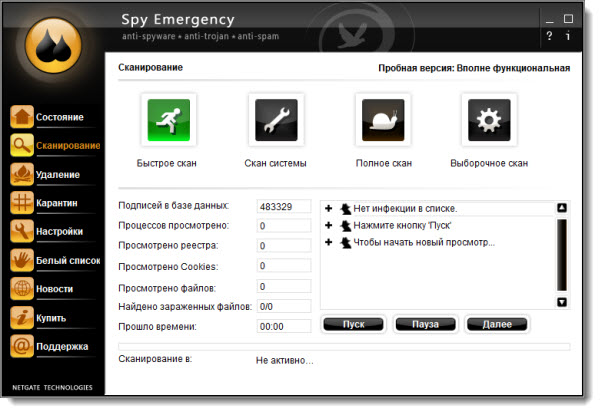Select the Карантин menu label

click(x=57, y=203)
